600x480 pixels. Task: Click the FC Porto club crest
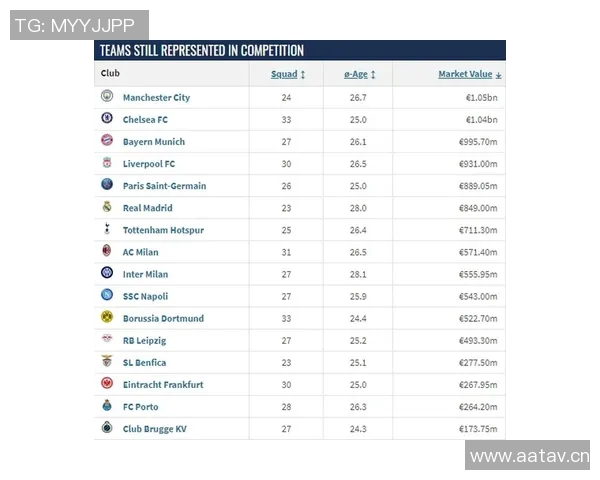tap(107, 406)
